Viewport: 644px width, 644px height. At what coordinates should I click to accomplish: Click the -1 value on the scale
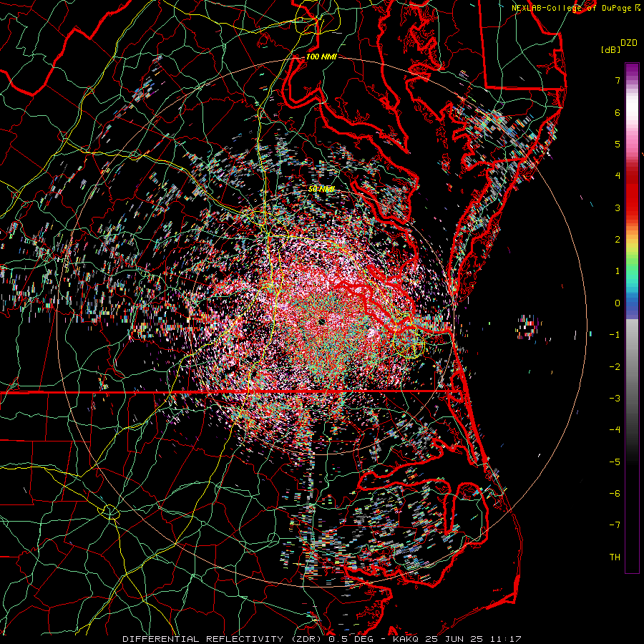tap(615, 335)
